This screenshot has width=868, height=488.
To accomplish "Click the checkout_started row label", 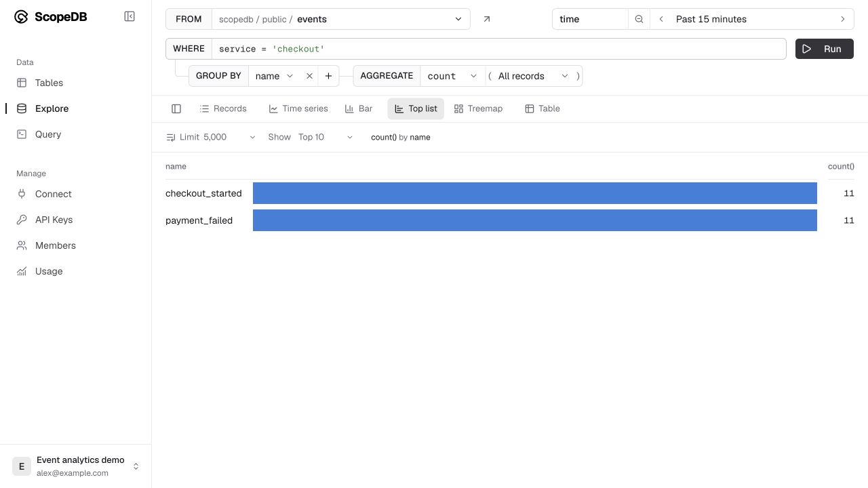I will 203,193.
